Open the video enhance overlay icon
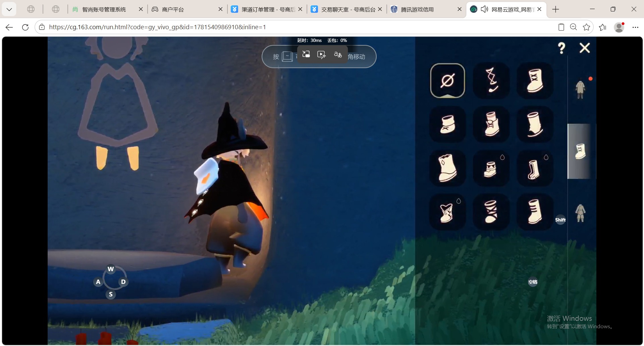Viewport: 644px width, 346px height. [321, 54]
